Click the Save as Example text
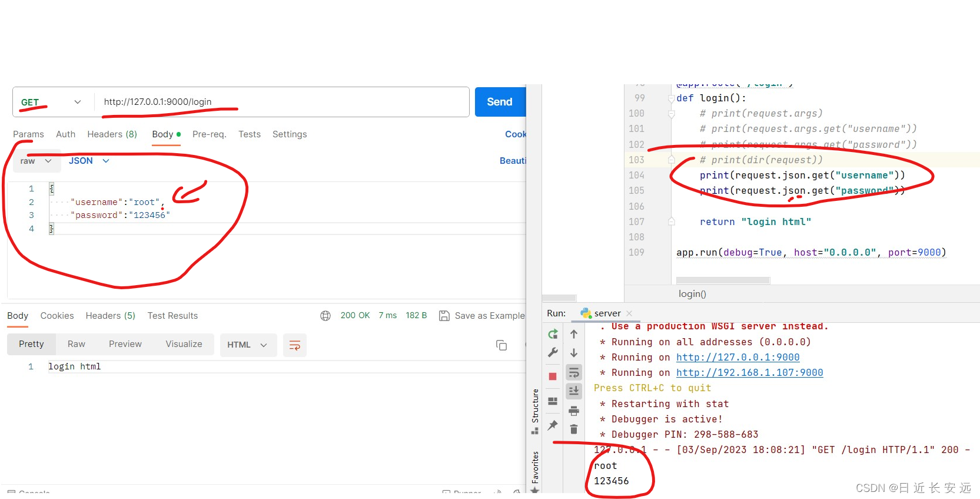The width and height of the screenshot is (980, 499). [490, 316]
